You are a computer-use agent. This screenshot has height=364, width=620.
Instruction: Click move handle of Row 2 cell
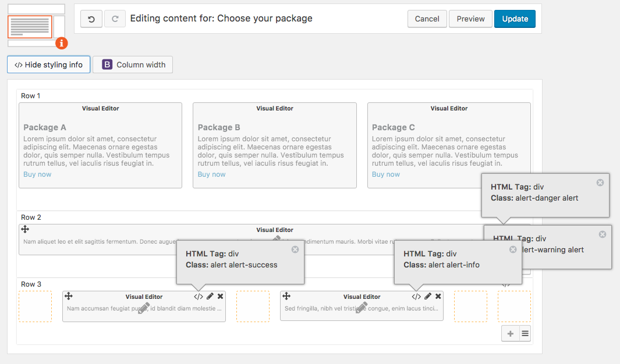pyautogui.click(x=25, y=230)
